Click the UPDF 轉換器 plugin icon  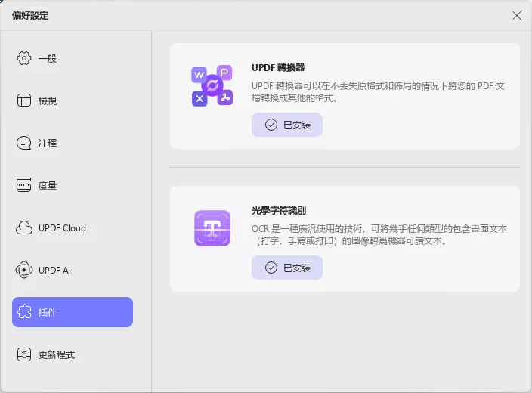point(212,85)
